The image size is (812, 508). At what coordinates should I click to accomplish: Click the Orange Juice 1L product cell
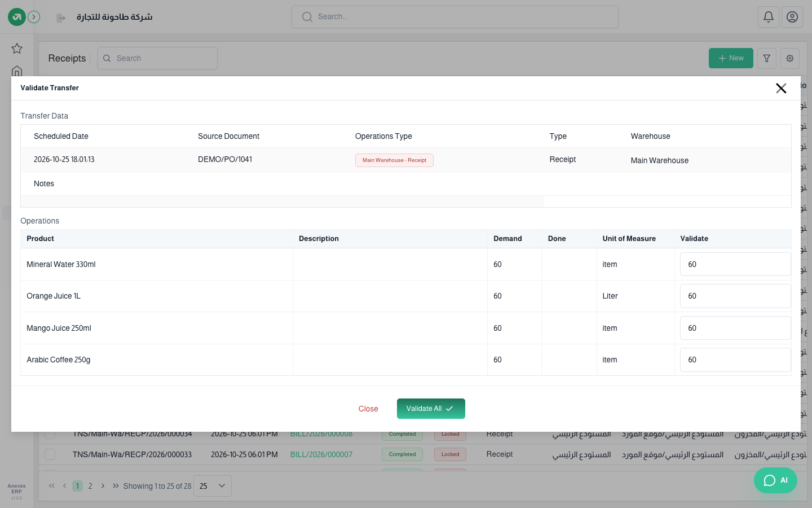click(157, 296)
